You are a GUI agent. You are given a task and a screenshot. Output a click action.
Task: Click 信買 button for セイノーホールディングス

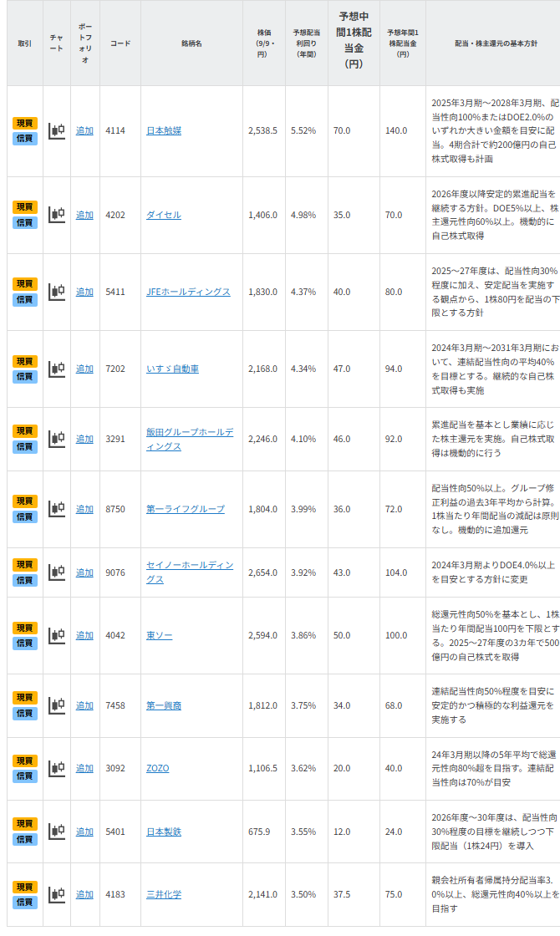tap(25, 580)
